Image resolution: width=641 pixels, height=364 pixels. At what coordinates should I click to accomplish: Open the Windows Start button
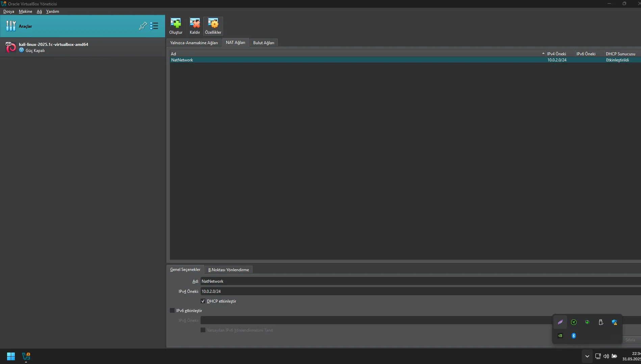(11, 356)
